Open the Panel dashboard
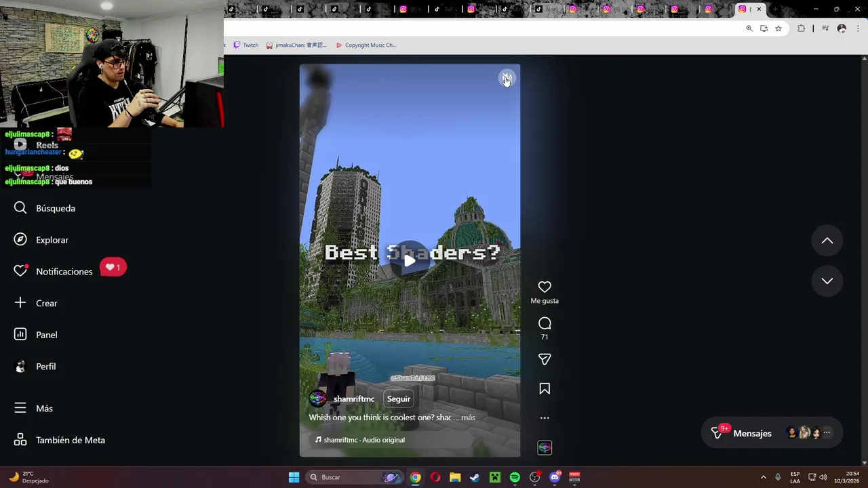 [x=36, y=335]
